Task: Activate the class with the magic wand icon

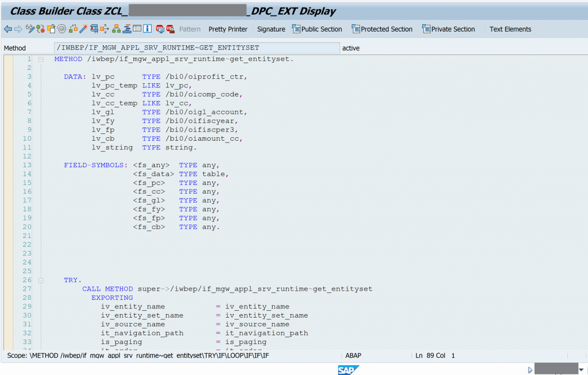Action: (83, 29)
